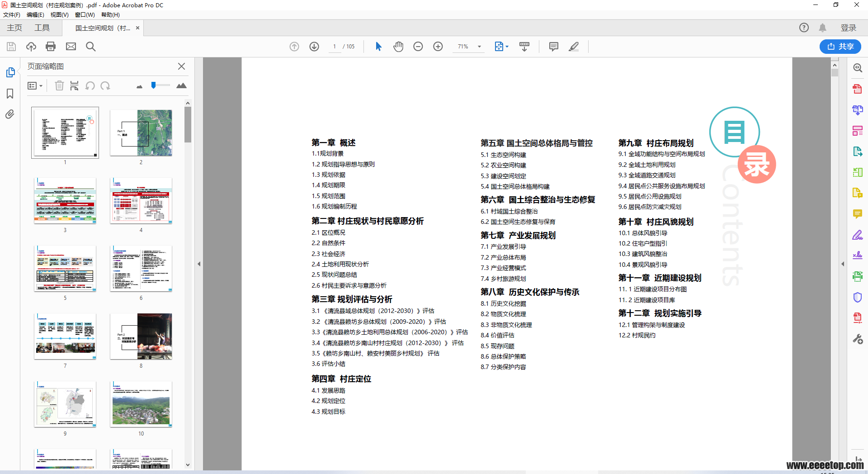Open the 文件 menu

click(x=12, y=15)
